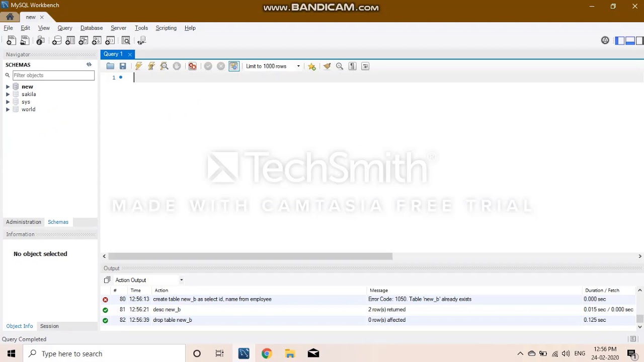This screenshot has width=644, height=362.
Task: Open the object inspector info icon
Action: (40, 41)
